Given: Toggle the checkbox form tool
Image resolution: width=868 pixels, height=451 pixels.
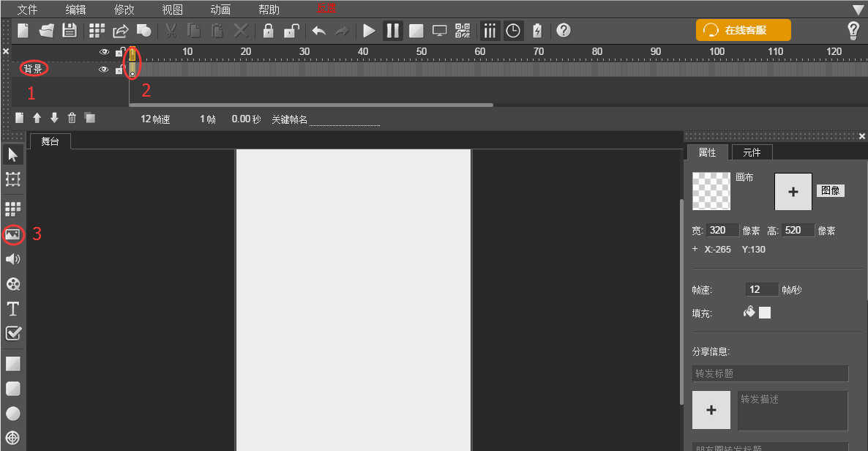Looking at the screenshot, I should (12, 333).
